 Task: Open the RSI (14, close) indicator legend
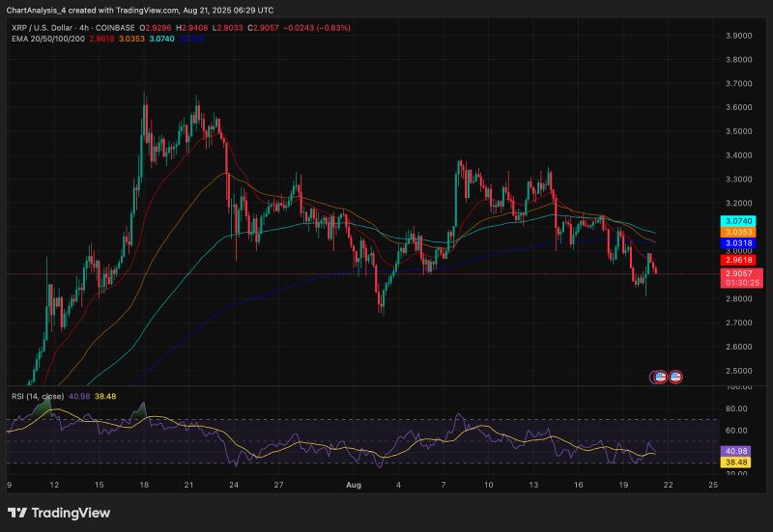(37, 395)
